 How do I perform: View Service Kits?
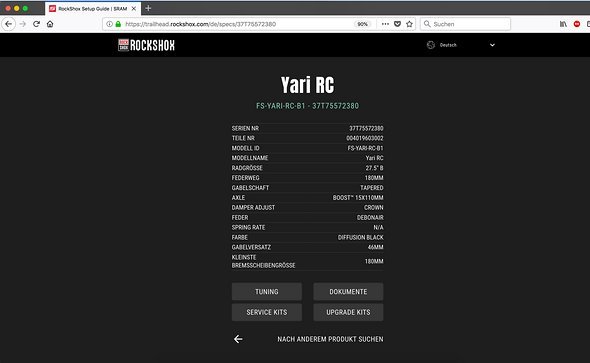(267, 312)
